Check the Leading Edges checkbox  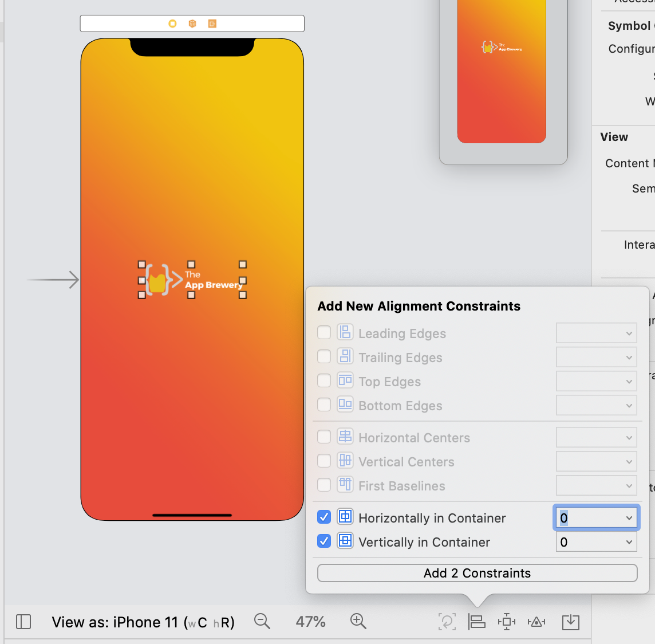pos(324,333)
